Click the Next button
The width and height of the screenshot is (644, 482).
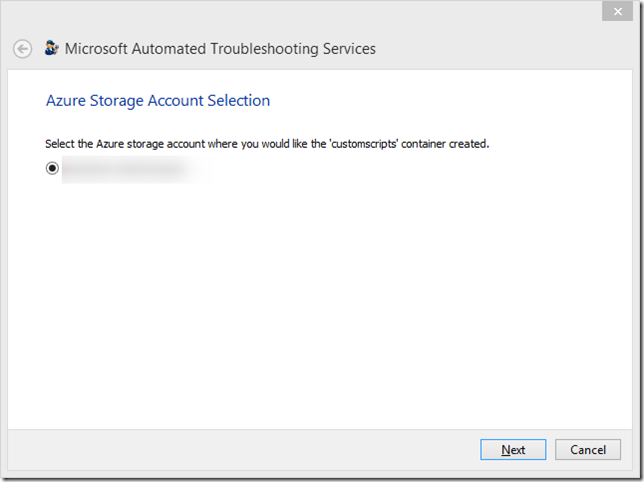point(513,450)
